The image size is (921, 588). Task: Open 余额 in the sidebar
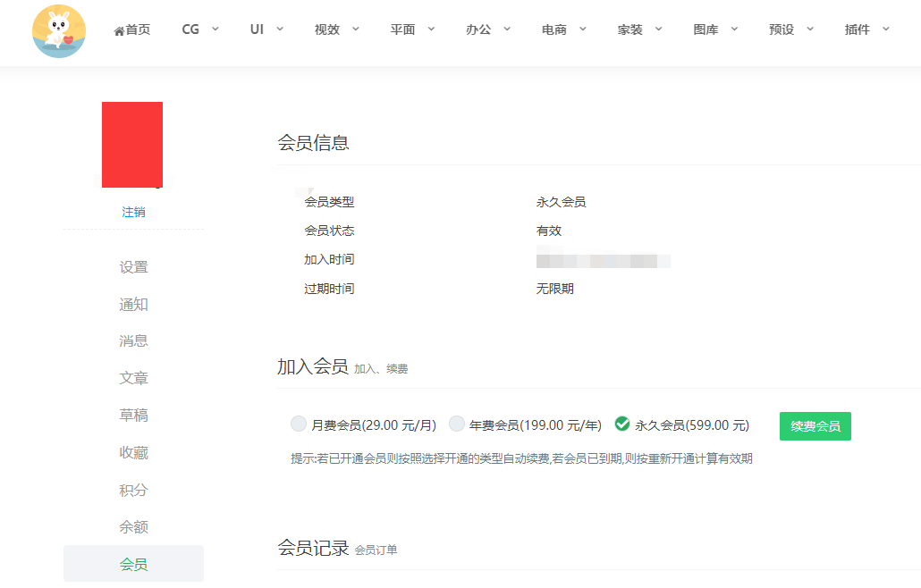click(133, 527)
